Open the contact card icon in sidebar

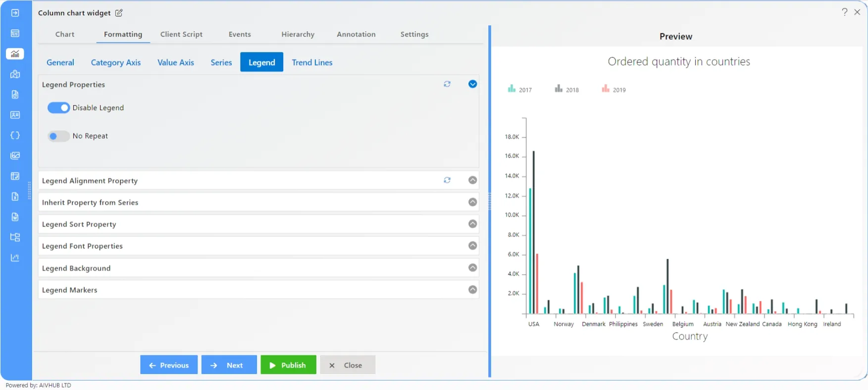[x=15, y=115]
